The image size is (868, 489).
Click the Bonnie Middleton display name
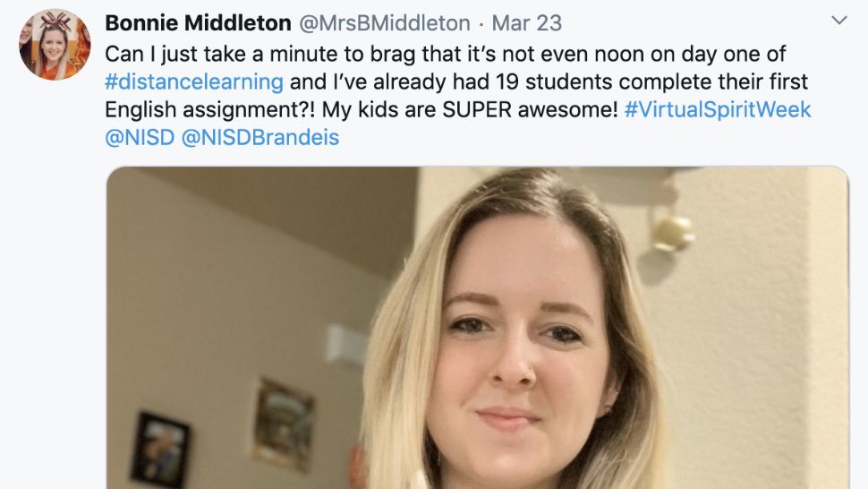point(198,22)
